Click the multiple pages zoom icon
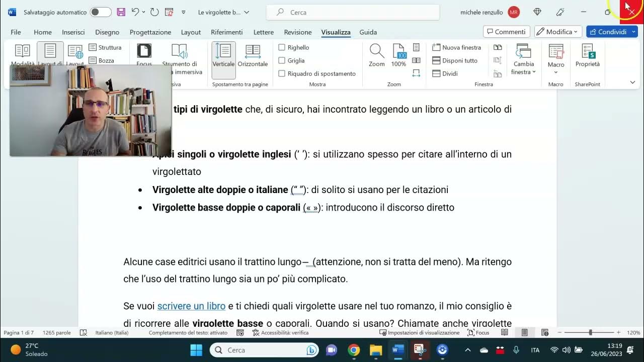 pyautogui.click(x=416, y=60)
